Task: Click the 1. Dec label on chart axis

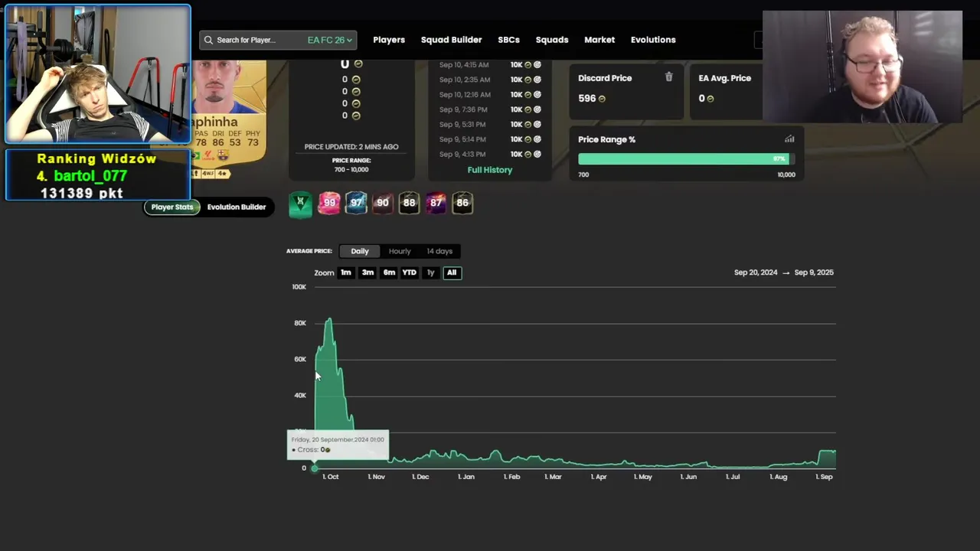Action: coord(420,477)
